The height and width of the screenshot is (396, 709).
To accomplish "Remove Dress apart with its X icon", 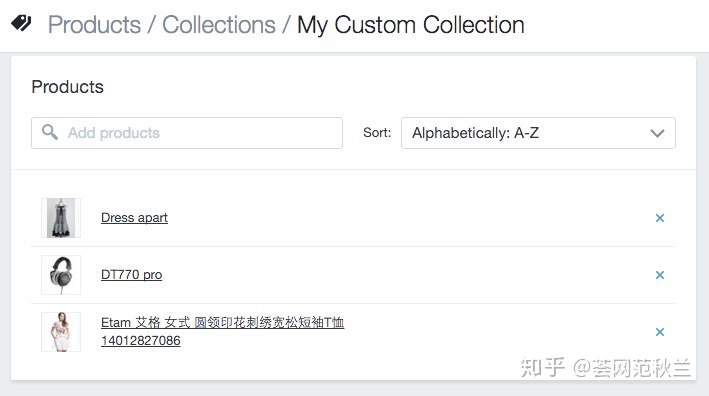I will click(x=660, y=218).
